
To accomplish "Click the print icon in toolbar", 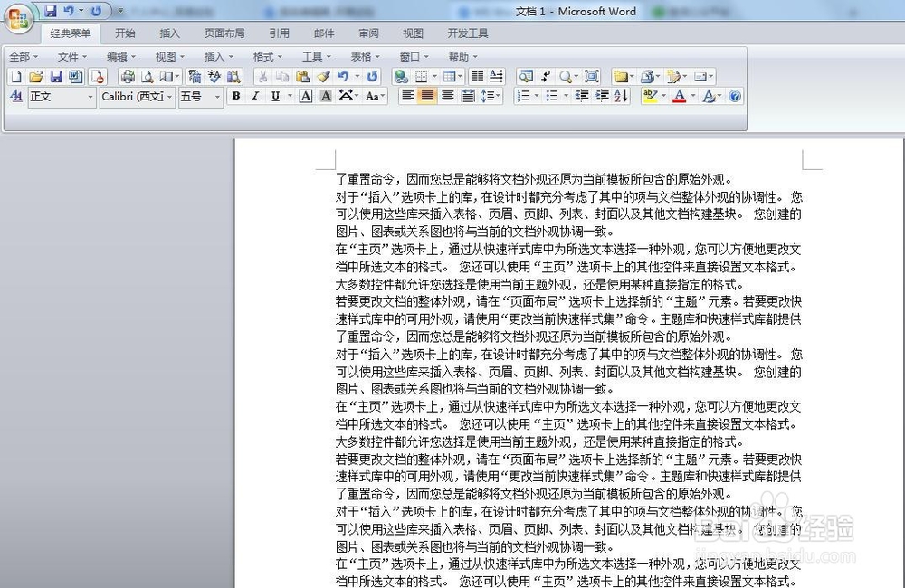I will tap(128, 76).
